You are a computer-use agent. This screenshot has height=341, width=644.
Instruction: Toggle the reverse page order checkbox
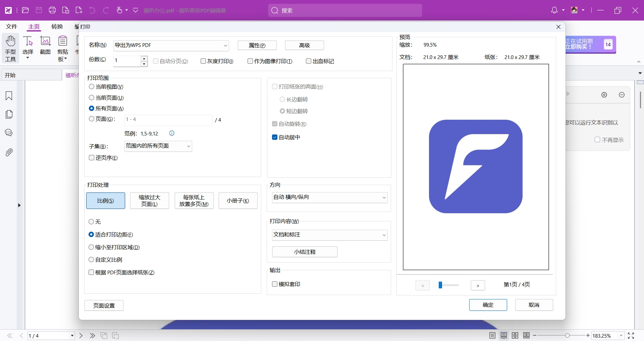tap(92, 158)
